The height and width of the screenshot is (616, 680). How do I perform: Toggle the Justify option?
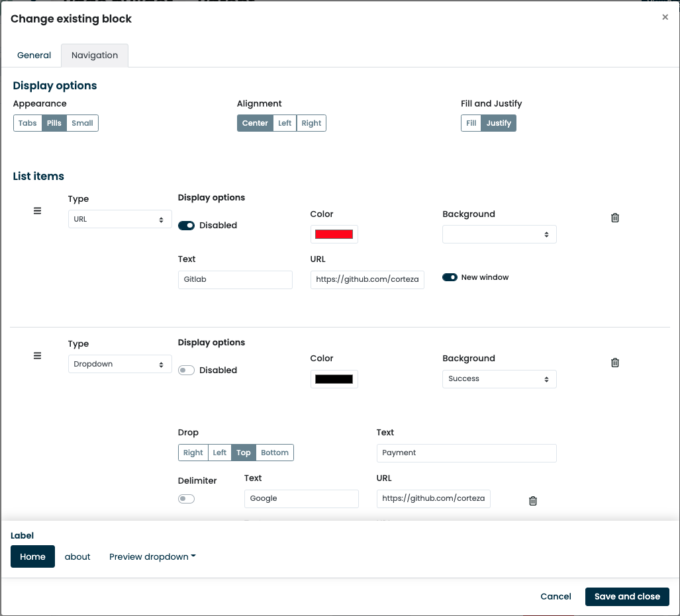pyautogui.click(x=499, y=123)
